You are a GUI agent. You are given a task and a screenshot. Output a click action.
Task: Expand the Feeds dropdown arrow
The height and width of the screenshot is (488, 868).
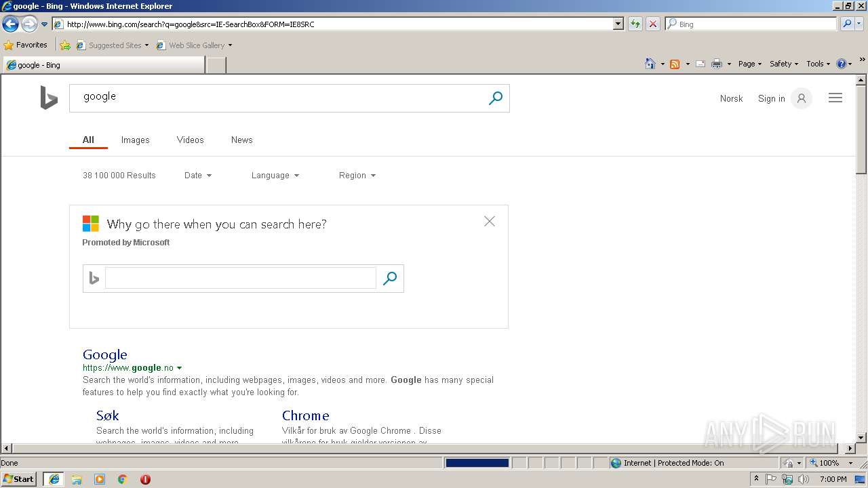(688, 64)
